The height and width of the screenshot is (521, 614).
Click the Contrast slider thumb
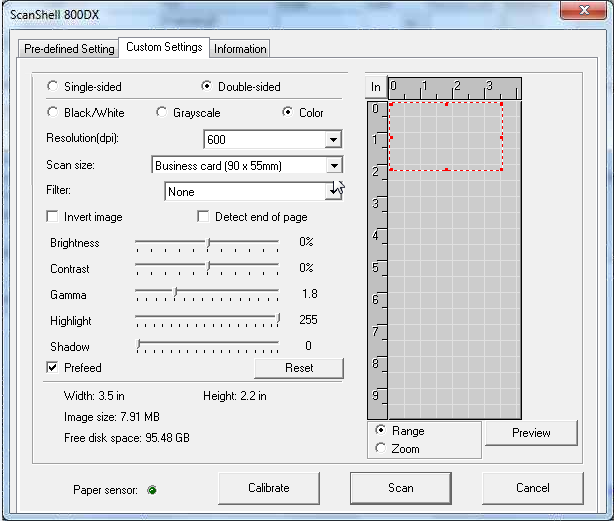209,267
